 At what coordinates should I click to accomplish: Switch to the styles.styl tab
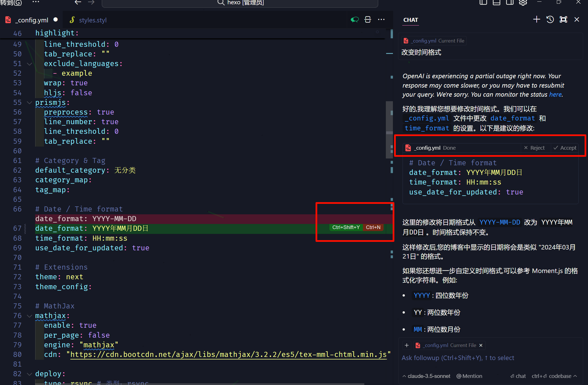coord(92,20)
